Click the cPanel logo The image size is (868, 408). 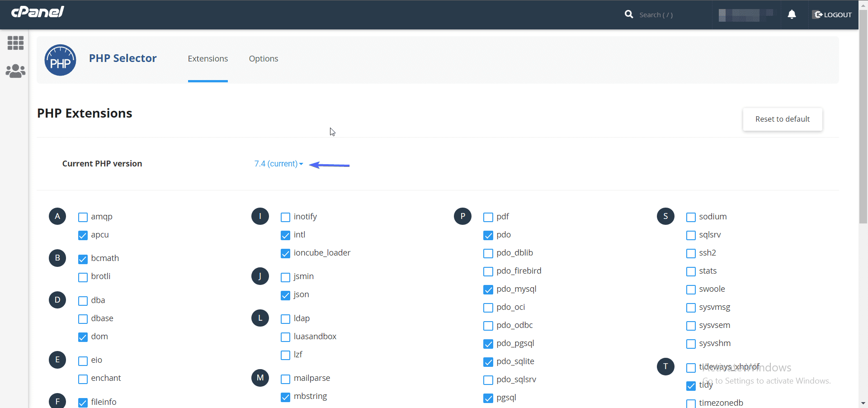(38, 12)
